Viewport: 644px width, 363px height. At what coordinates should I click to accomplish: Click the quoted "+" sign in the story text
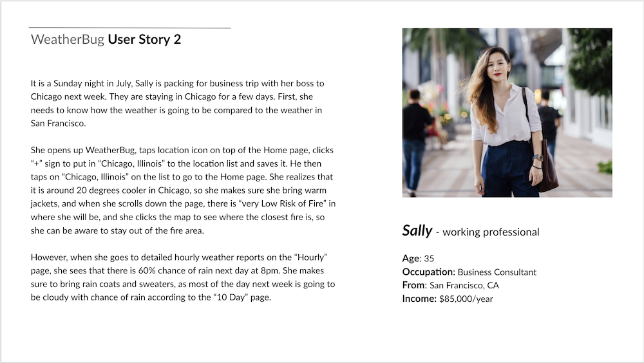click(37, 163)
